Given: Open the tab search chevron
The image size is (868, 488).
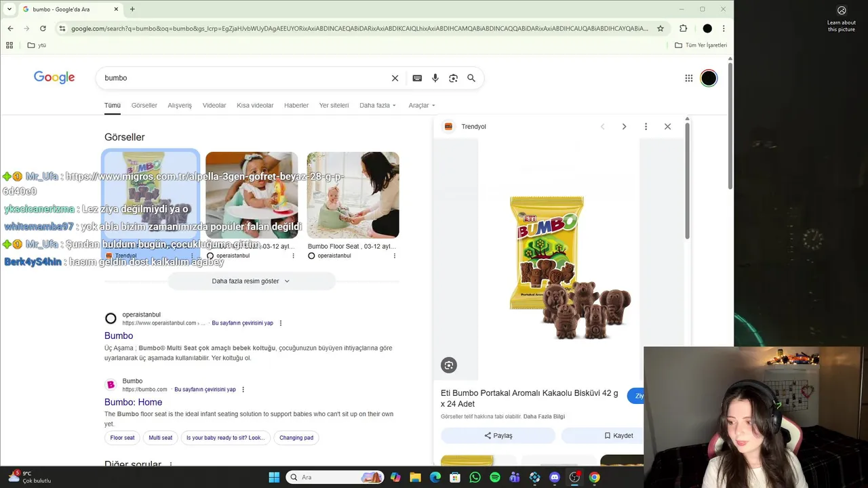Looking at the screenshot, I should 9,9.
